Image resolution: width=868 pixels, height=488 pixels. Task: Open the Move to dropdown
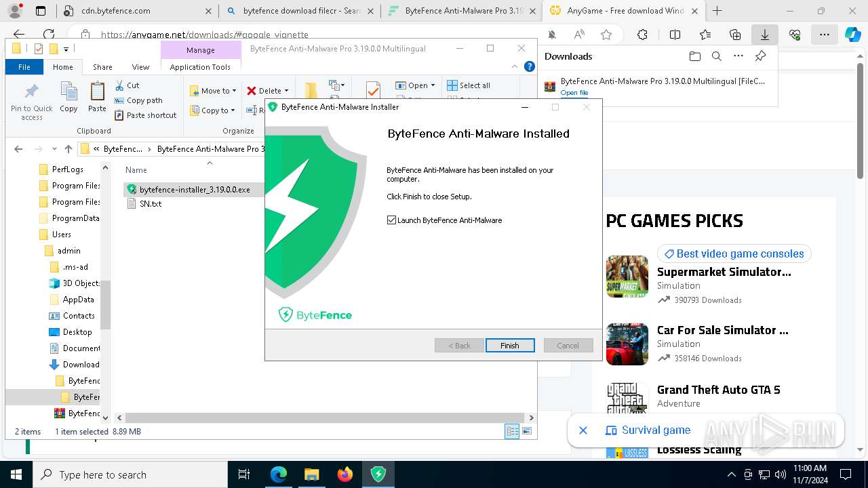click(213, 91)
